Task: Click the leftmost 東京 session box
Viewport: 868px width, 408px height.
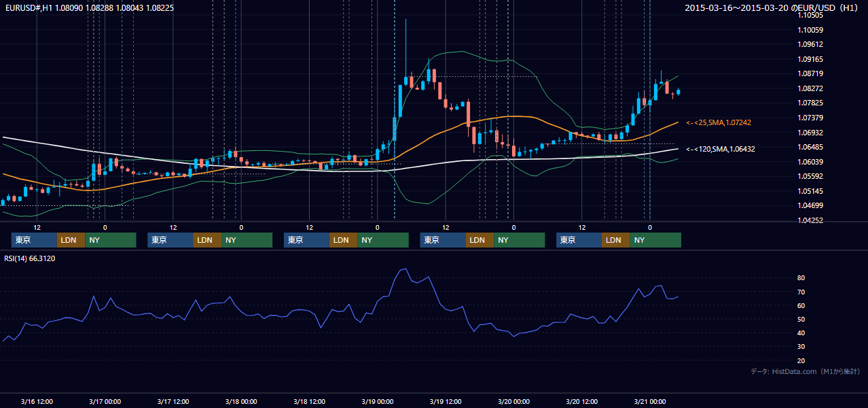Action: point(34,240)
